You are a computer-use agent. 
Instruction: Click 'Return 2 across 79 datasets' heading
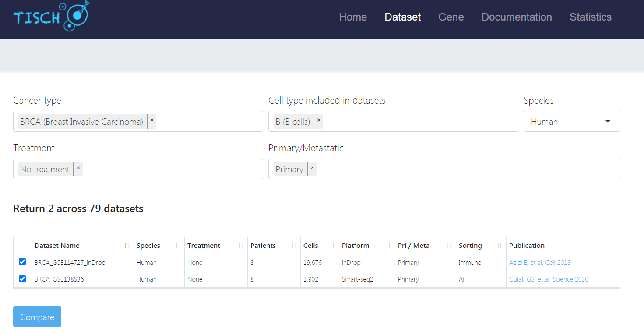click(78, 209)
